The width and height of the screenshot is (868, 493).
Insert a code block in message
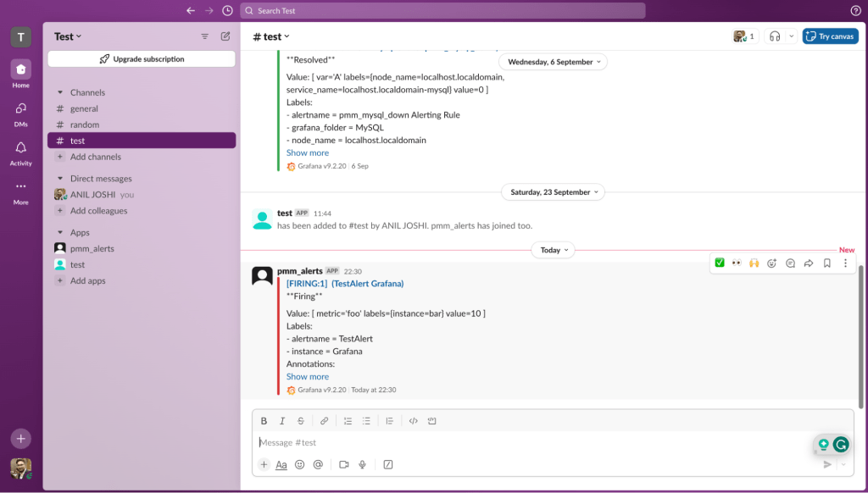coord(431,421)
